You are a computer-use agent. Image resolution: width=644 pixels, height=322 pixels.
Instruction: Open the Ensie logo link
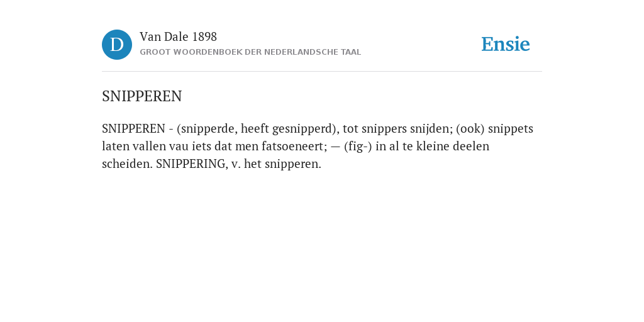(x=506, y=45)
